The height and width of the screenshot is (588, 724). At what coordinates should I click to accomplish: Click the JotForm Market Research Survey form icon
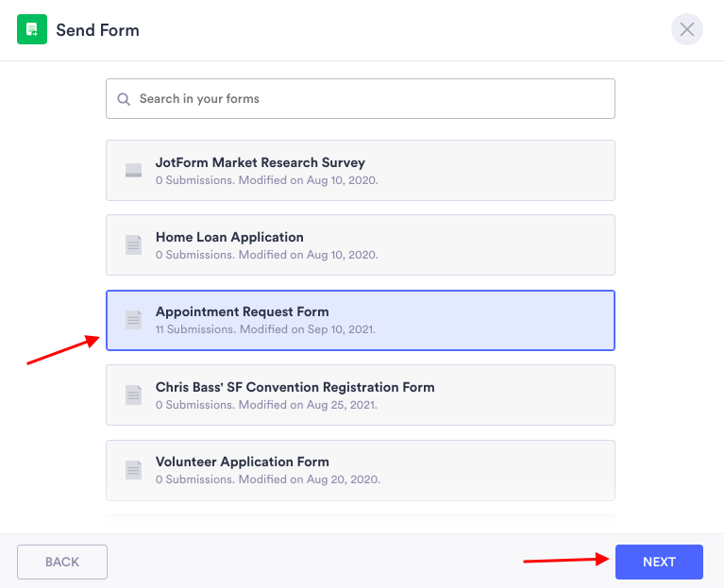click(134, 171)
